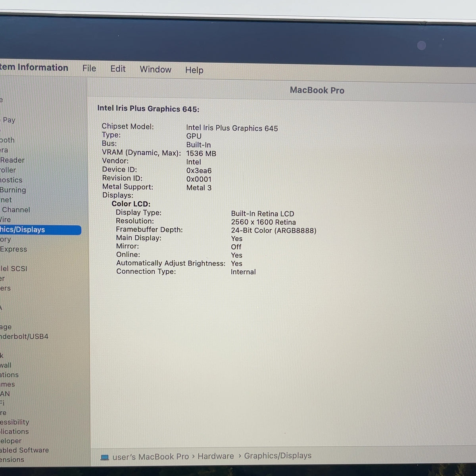Click the Mirror value Off
The width and height of the screenshot is (476, 476).
click(x=236, y=247)
